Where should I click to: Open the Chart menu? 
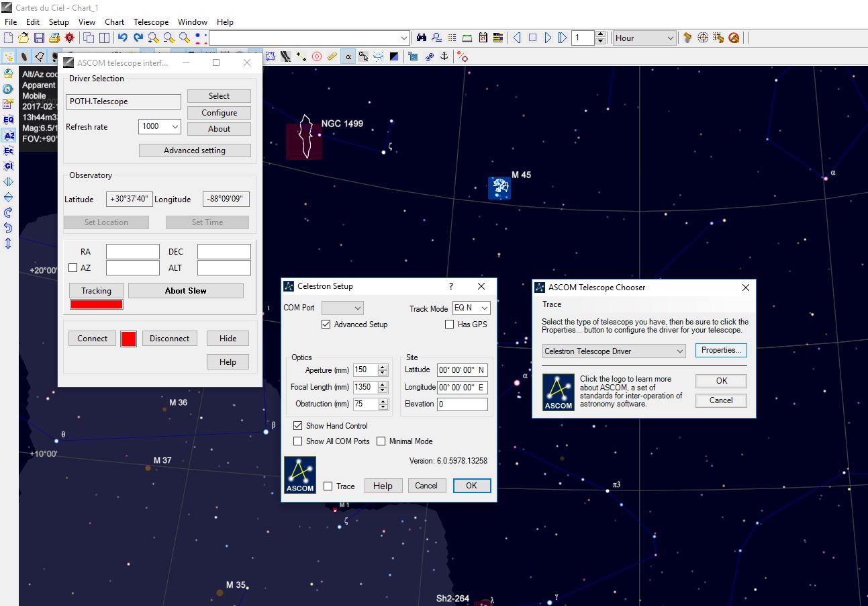click(x=114, y=22)
